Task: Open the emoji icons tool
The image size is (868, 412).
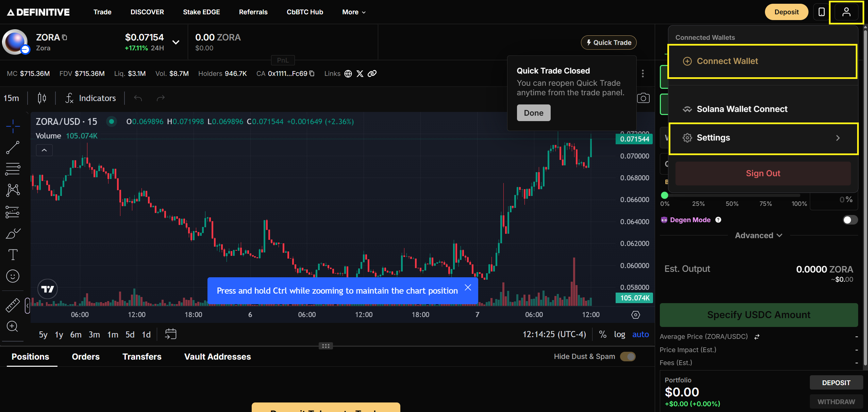Action: click(13, 276)
